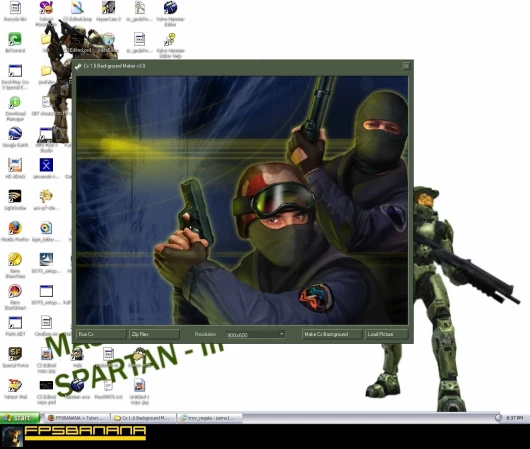Click the system tray notification icon
The width and height of the screenshot is (530, 449).
point(498,418)
